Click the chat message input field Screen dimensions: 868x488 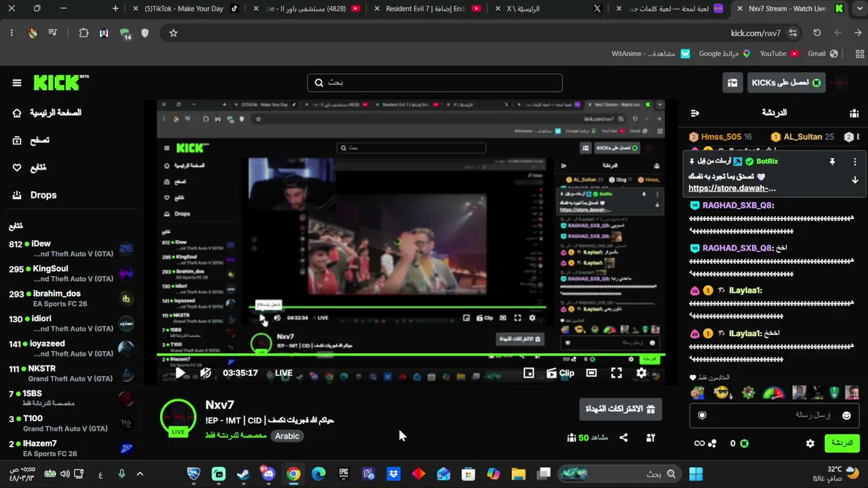(x=774, y=415)
